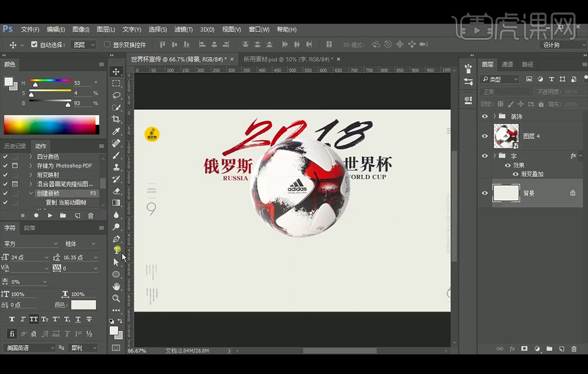Click the play button in the Actions panel
Viewport: 588px width, 374px height.
coord(49,215)
